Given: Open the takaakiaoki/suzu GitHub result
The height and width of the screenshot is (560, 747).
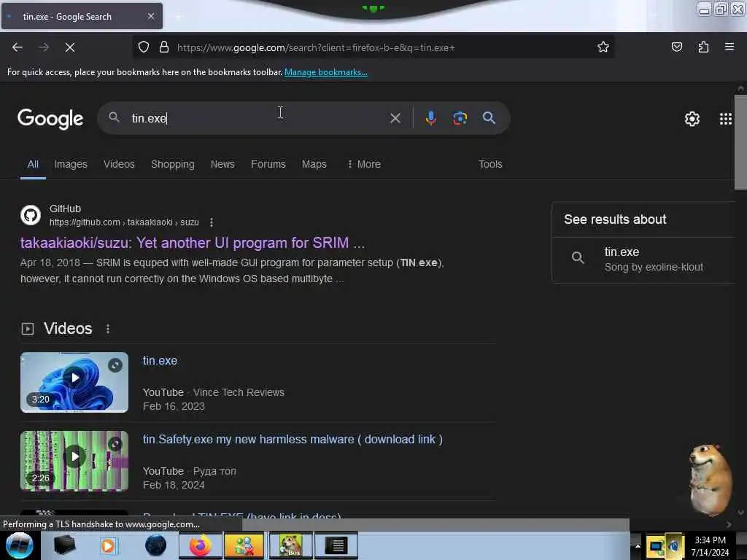Looking at the screenshot, I should click(193, 243).
